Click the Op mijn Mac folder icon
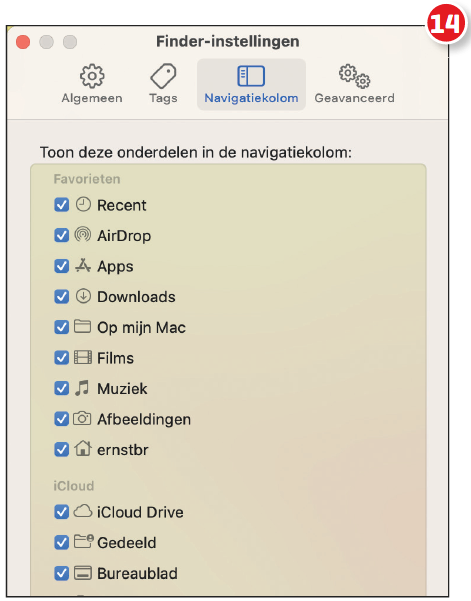The width and height of the screenshot is (471, 601). [x=82, y=327]
